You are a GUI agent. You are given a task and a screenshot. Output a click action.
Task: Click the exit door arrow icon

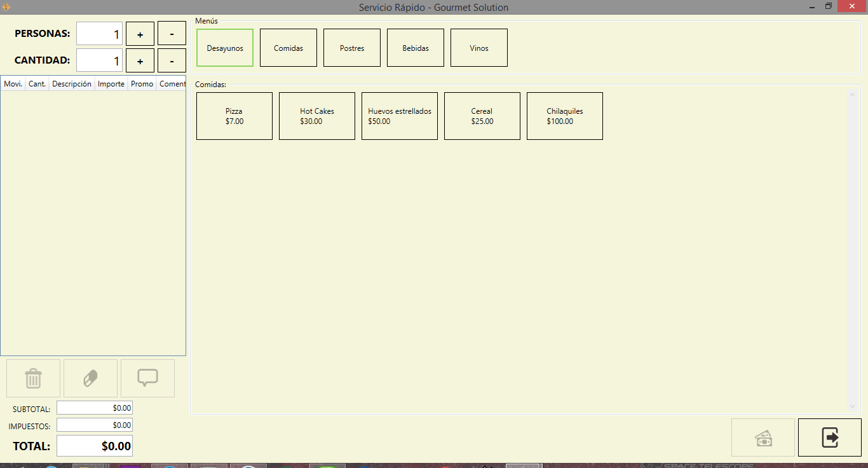tap(829, 437)
